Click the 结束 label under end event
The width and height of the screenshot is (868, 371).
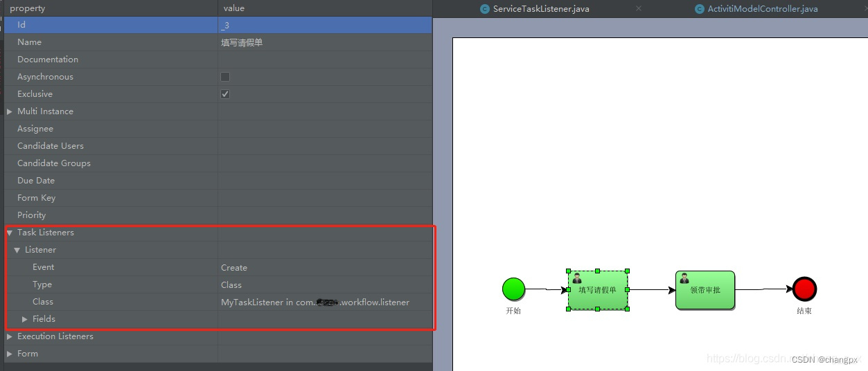[x=804, y=311]
